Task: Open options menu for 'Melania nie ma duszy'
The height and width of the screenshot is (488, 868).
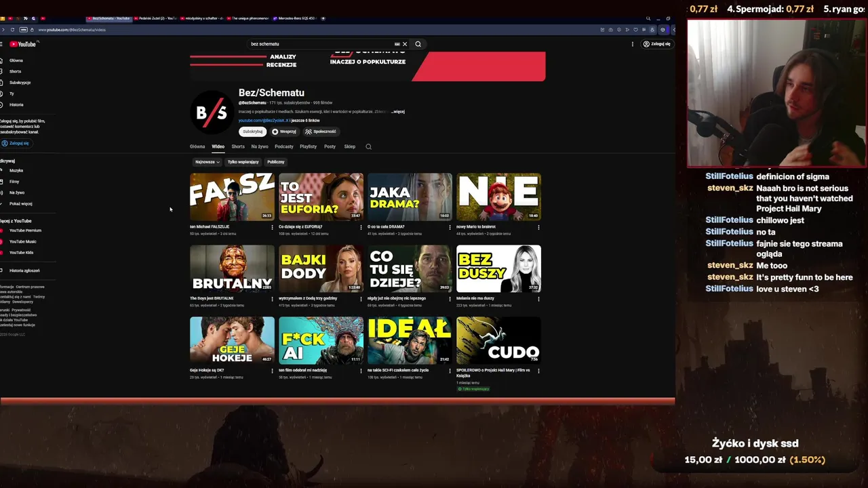Action: [x=538, y=299]
